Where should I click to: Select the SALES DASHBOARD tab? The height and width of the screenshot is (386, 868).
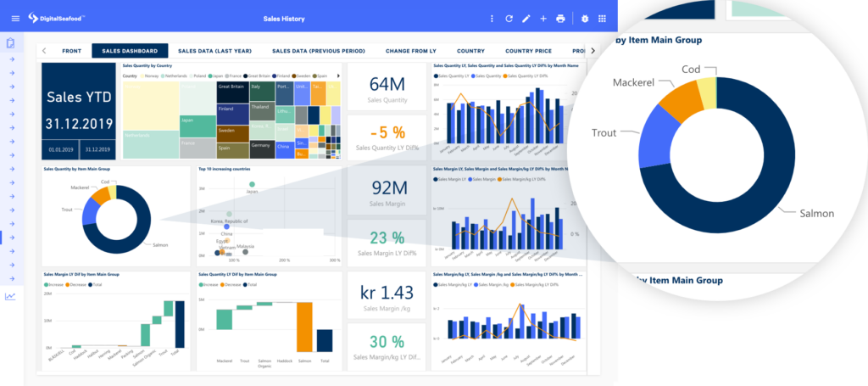click(x=130, y=51)
